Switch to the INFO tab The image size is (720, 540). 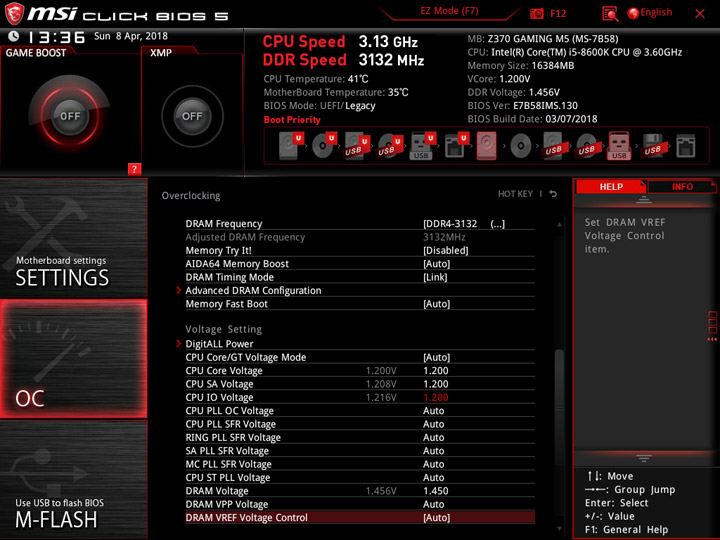point(682,186)
